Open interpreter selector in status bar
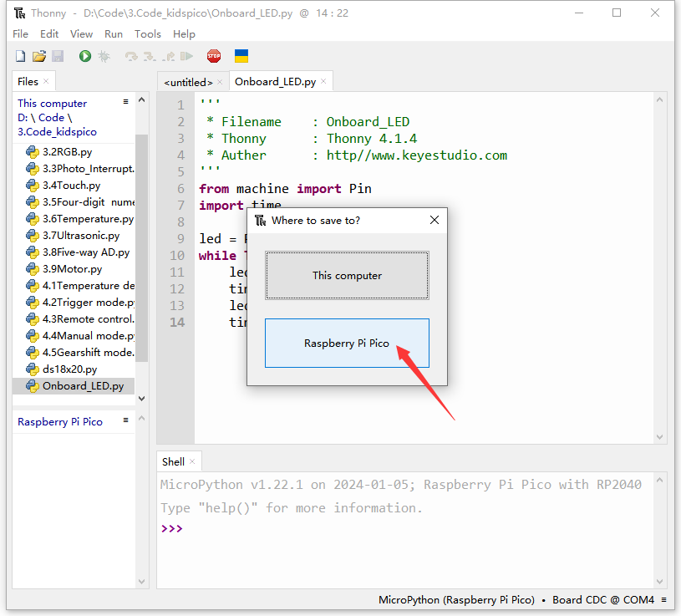 click(x=516, y=600)
